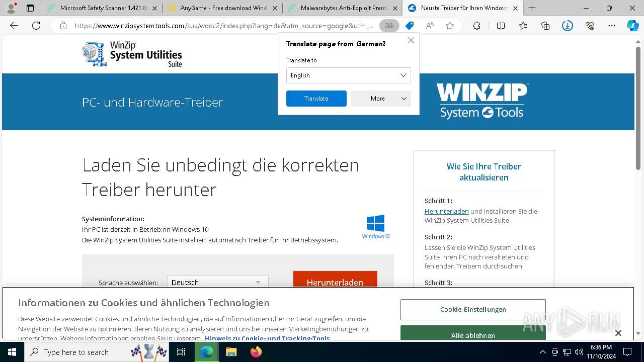
Task: Open the network icon in system tray
Action: click(x=567, y=352)
